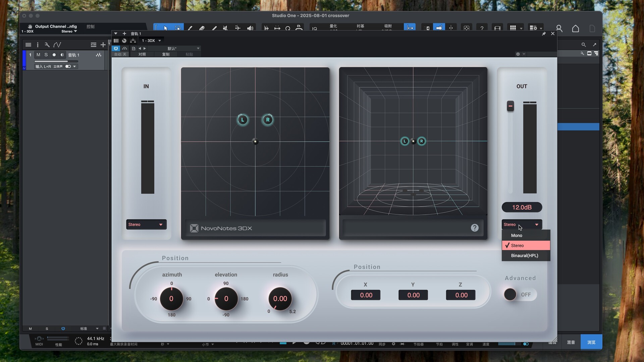
Task: Click 对照 compare button
Action: [142, 54]
